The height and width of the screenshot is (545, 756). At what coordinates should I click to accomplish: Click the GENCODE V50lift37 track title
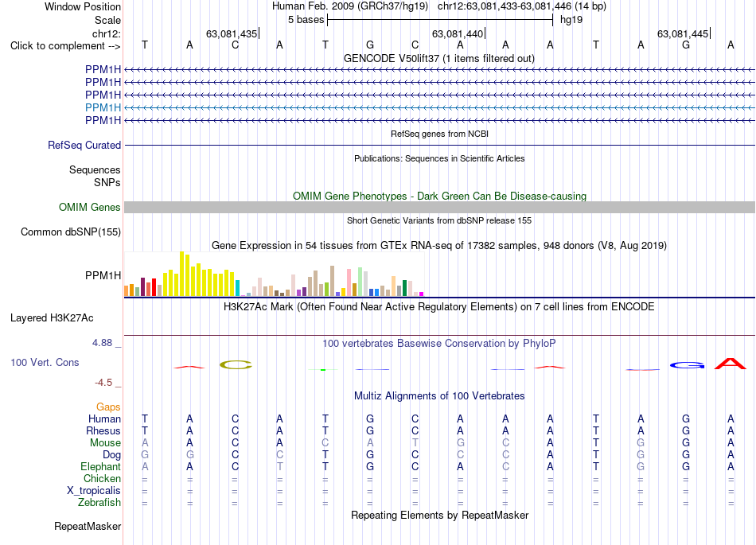439,58
